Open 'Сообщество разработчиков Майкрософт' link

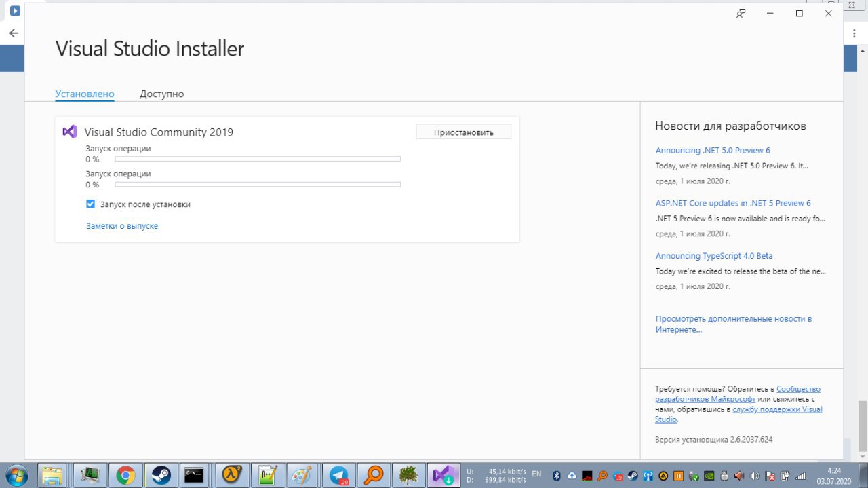pyautogui.click(x=738, y=394)
